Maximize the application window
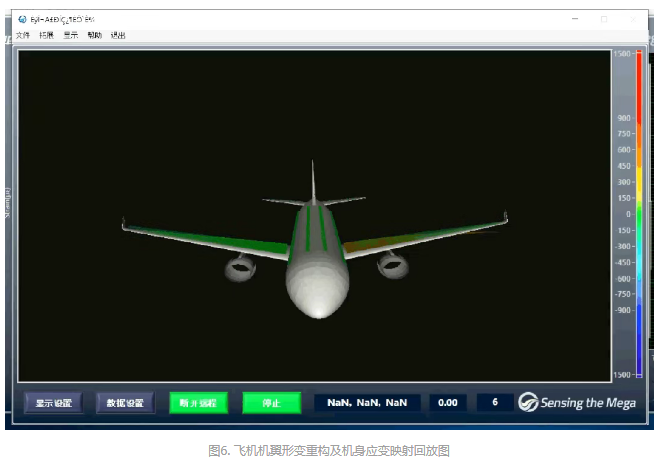Viewport: 658px width, 462px height. [x=603, y=19]
